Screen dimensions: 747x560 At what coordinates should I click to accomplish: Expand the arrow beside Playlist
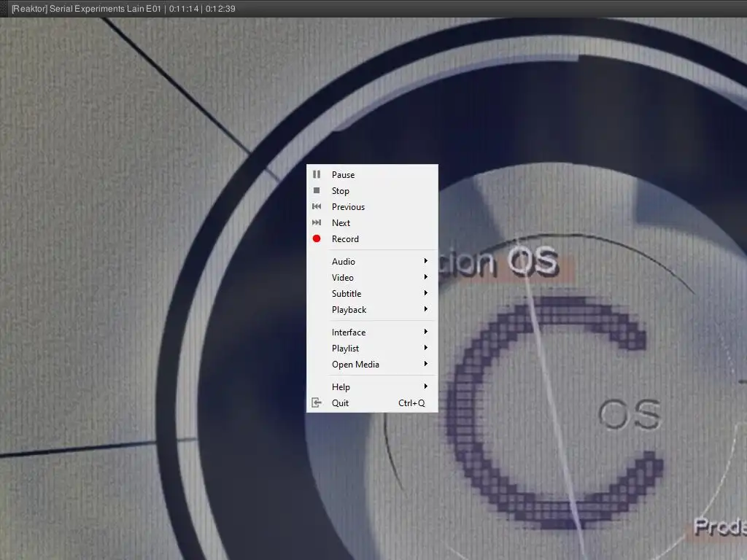[425, 348]
